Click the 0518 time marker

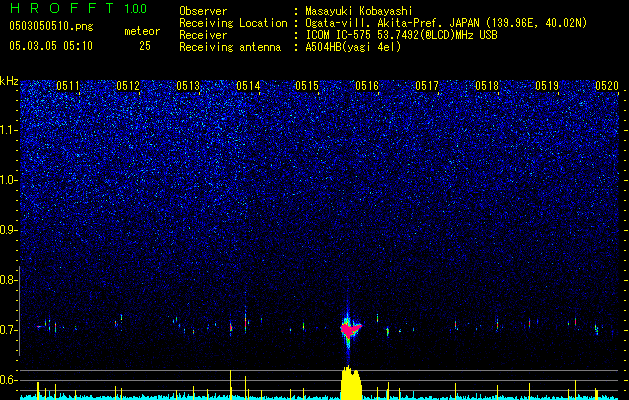(x=487, y=85)
